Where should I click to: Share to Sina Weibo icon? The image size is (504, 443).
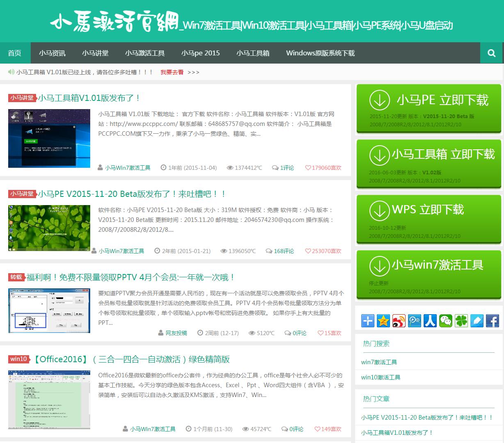399,321
